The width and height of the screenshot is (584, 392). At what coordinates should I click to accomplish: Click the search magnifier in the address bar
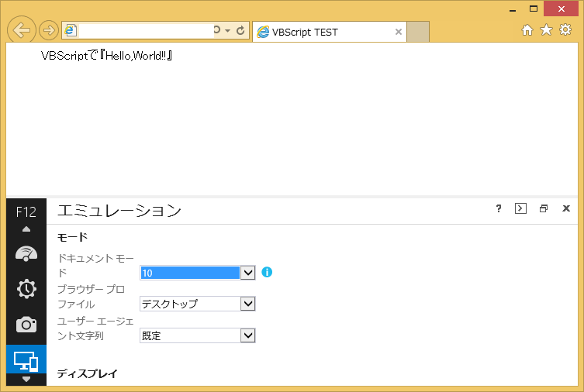click(217, 29)
